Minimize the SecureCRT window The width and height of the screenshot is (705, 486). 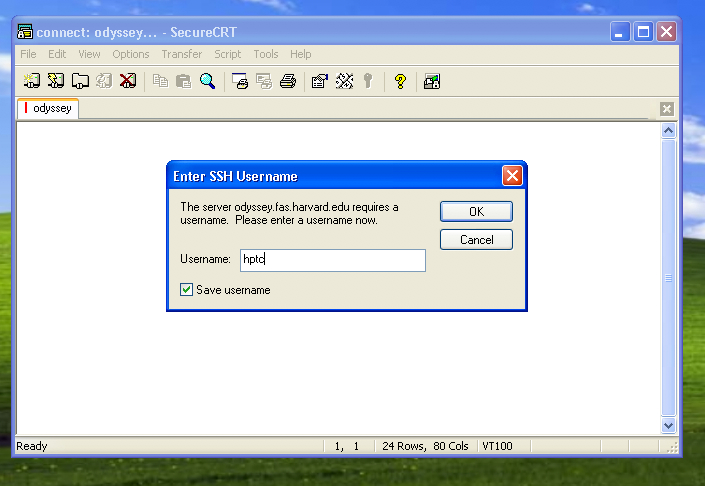coord(620,32)
